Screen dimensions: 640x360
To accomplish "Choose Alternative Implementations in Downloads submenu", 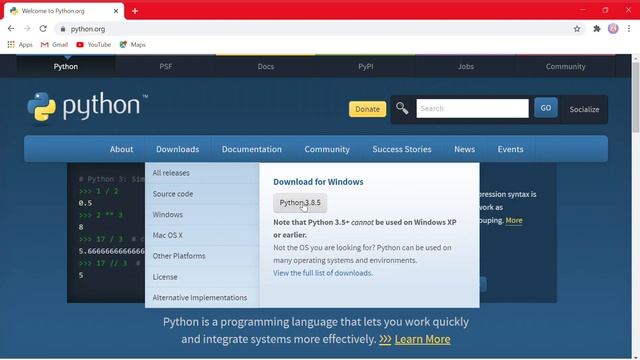I will (202, 298).
